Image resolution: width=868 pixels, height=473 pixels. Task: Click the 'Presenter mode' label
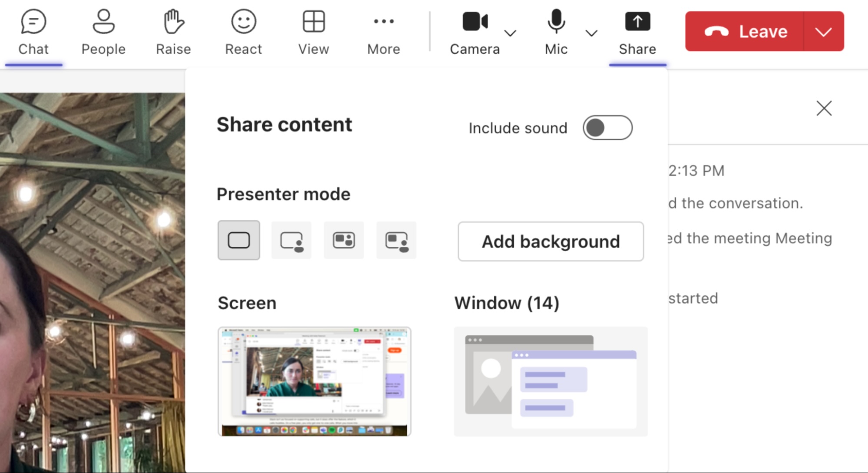pyautogui.click(x=284, y=194)
